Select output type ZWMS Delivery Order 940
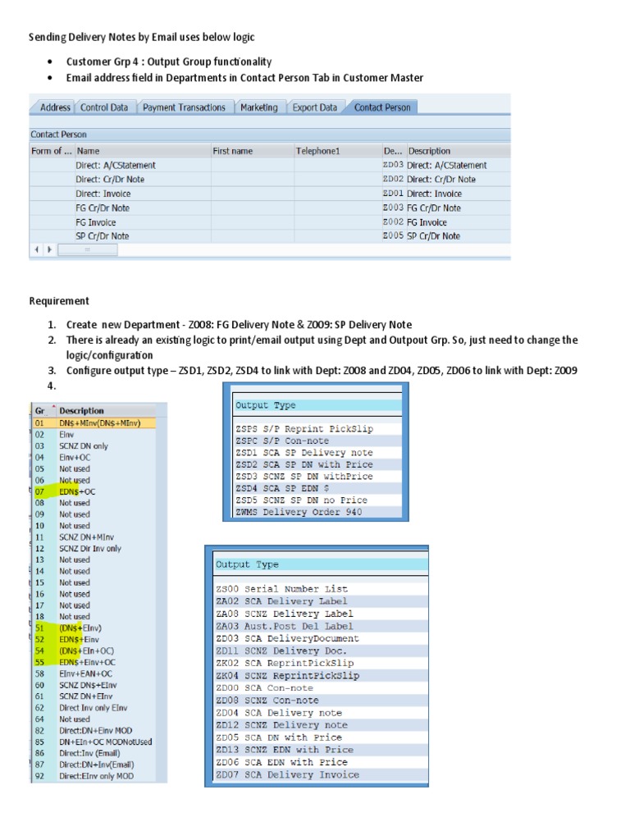This screenshot has height=840, width=630. pos(317,512)
